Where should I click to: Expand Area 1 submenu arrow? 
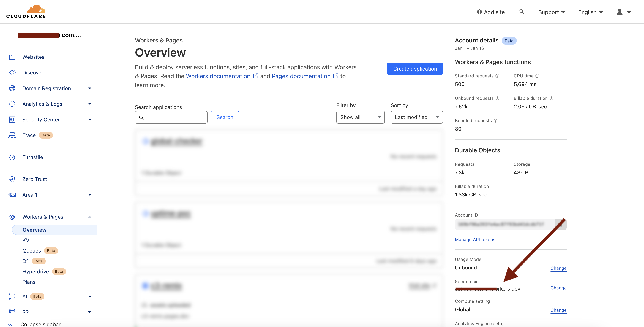coord(90,195)
